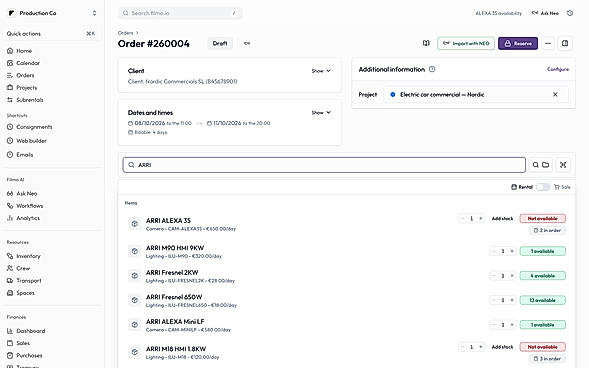The image size is (589, 368).
Task: Click the Reserve button
Action: point(518,44)
